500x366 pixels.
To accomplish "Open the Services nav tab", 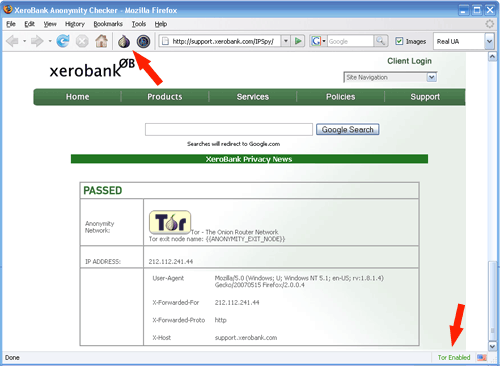I will pos(253,97).
